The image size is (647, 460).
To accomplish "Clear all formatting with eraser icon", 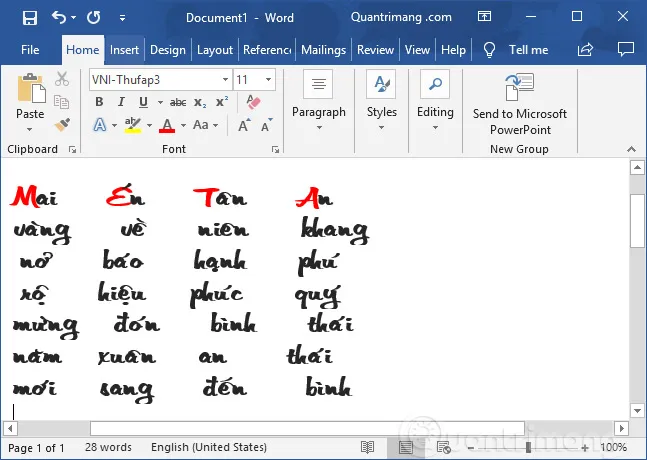I will [x=253, y=101].
